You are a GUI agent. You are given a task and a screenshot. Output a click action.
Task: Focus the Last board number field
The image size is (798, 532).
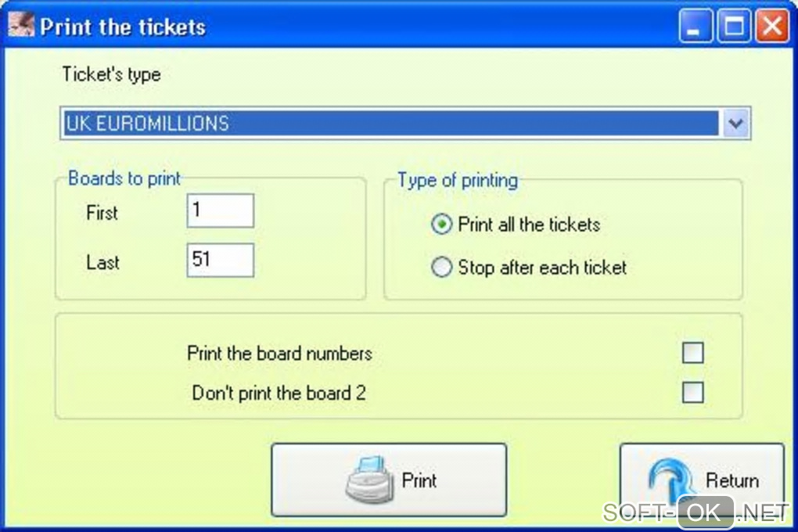(x=220, y=260)
